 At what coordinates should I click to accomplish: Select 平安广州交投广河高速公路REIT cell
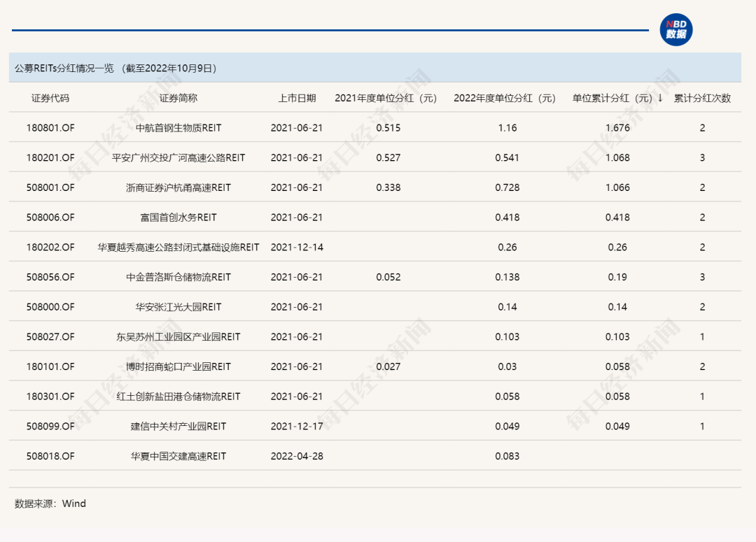click(x=178, y=158)
